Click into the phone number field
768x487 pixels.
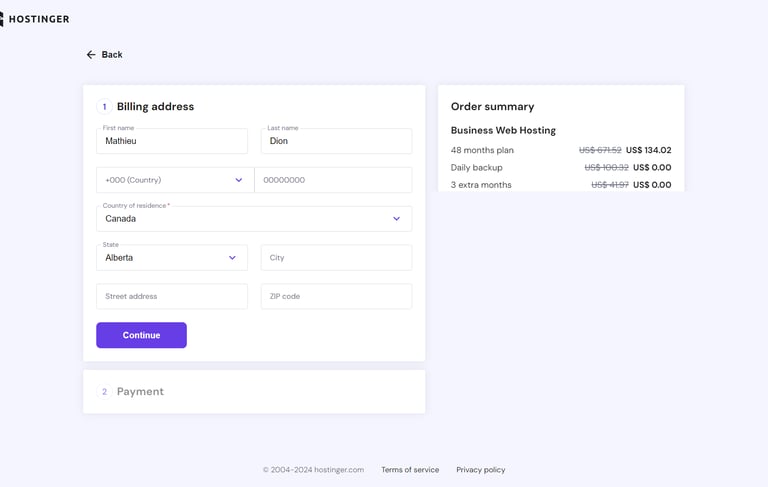(333, 180)
